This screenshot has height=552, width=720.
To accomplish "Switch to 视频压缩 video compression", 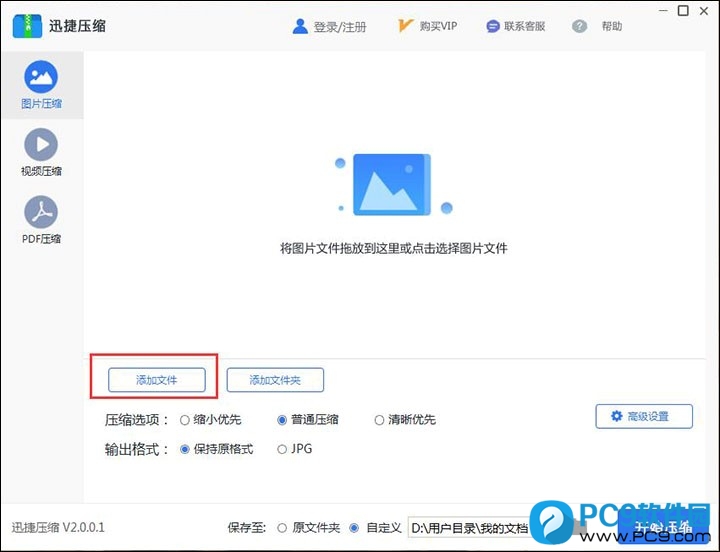I will tap(41, 152).
